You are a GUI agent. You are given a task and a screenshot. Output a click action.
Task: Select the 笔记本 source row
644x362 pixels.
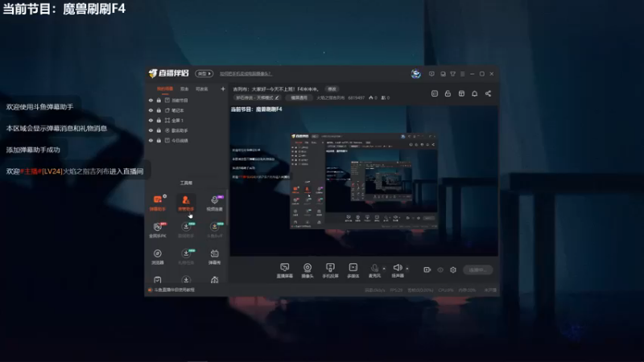point(187,110)
